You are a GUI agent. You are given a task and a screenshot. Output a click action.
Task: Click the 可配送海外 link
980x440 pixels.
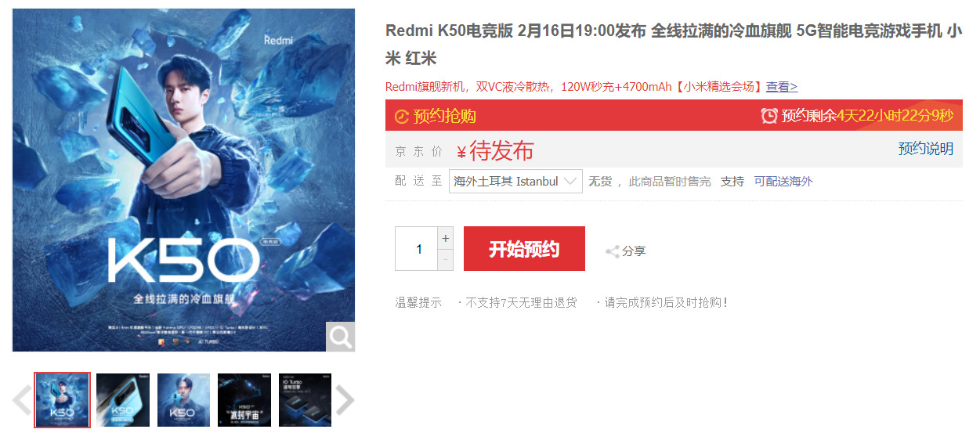click(x=783, y=181)
